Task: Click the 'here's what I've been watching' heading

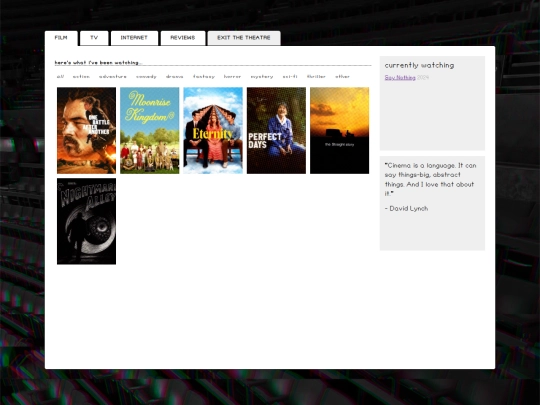Action: pos(98,63)
